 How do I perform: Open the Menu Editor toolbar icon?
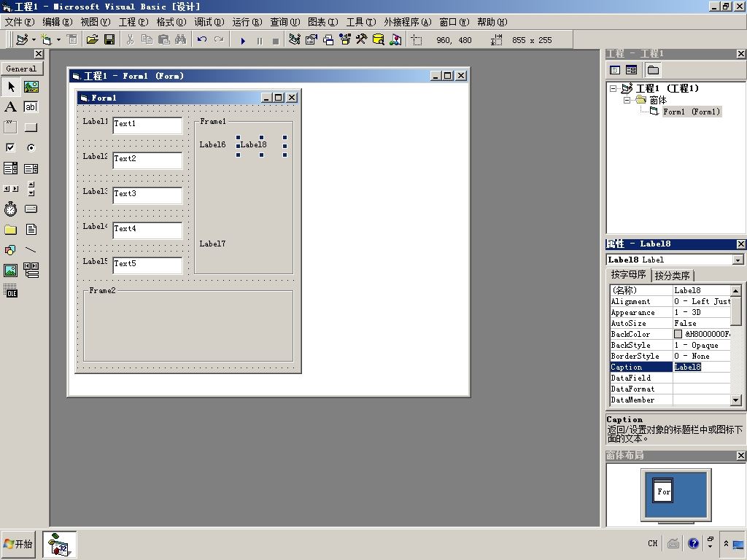pyautogui.click(x=72, y=39)
